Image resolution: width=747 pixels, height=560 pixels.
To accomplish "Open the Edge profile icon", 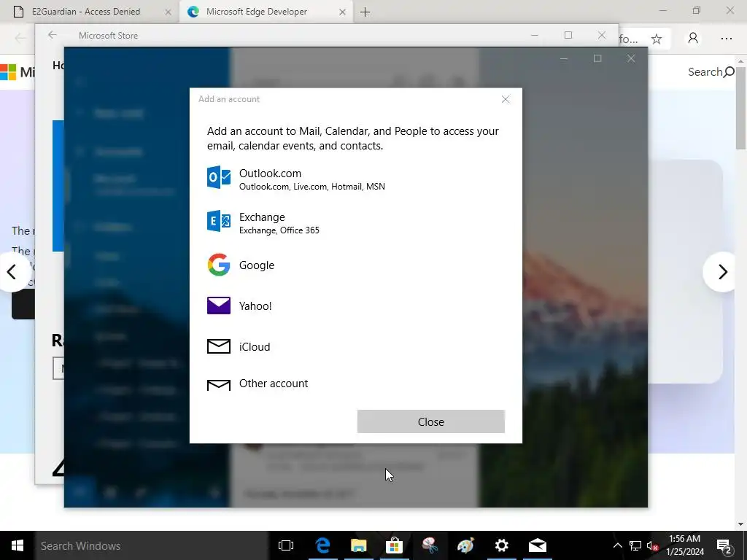I will tap(693, 39).
